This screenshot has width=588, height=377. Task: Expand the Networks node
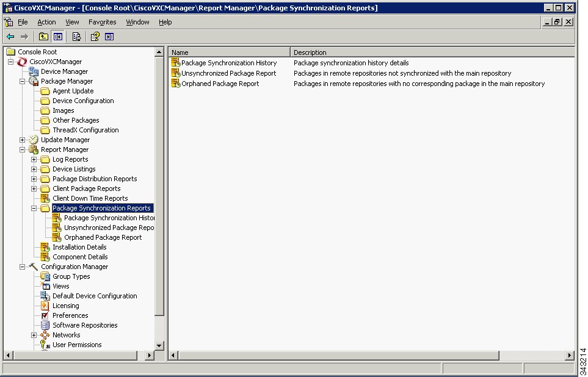point(34,335)
